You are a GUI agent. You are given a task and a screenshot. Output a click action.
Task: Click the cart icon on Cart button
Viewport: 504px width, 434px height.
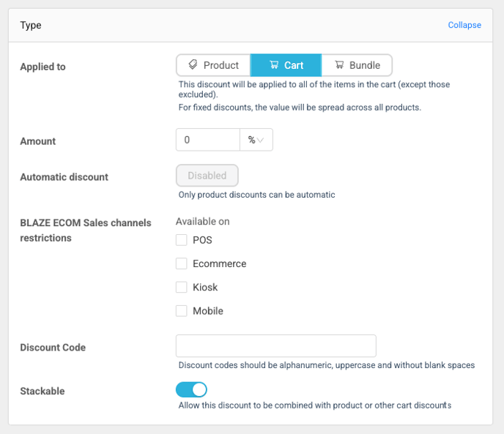275,65
